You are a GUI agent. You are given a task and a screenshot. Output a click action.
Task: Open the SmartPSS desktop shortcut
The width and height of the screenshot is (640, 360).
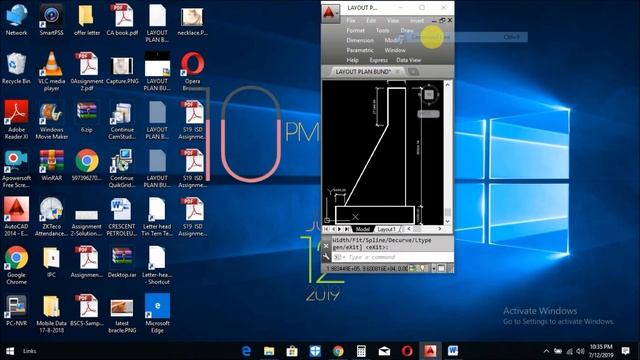click(x=51, y=20)
